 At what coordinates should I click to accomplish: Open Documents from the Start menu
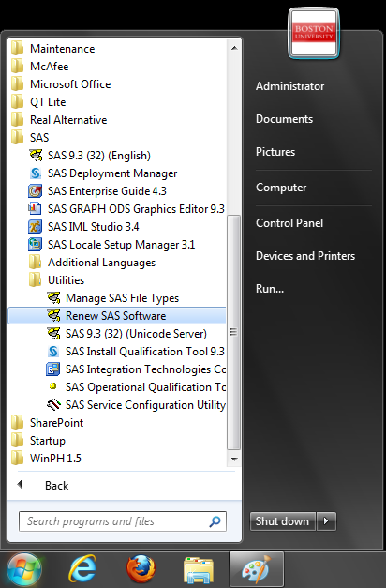284,119
